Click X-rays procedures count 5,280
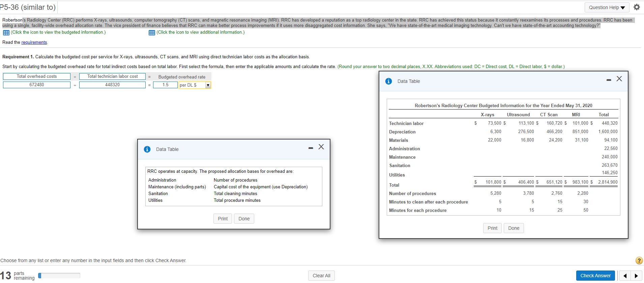 tap(496, 193)
